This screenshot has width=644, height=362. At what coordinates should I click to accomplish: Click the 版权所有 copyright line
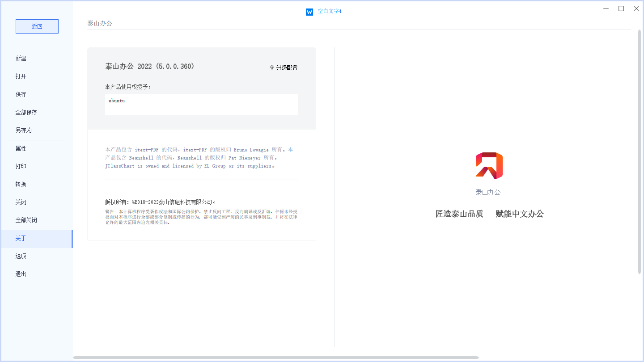click(x=161, y=202)
